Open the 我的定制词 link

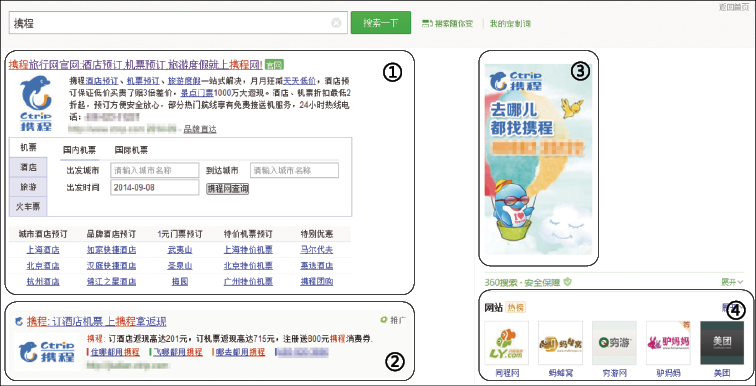pos(510,23)
